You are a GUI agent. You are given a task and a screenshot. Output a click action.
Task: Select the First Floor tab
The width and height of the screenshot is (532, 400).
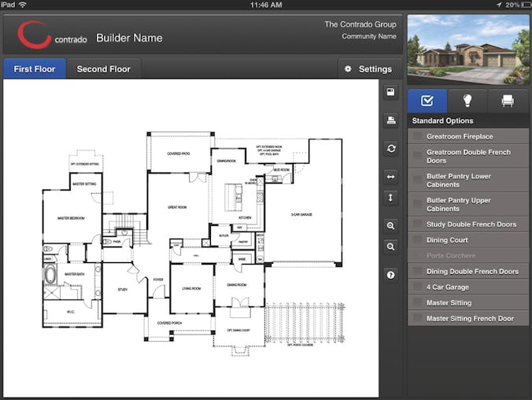point(35,69)
